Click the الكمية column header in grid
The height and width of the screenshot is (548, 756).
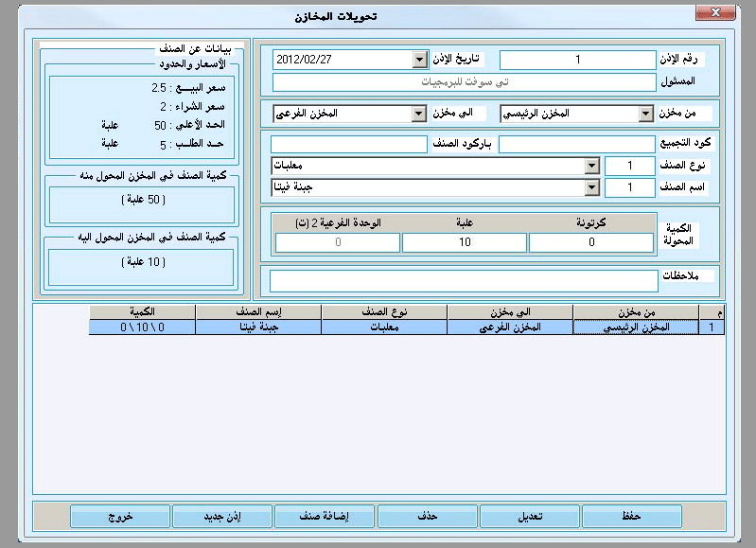[x=142, y=312]
